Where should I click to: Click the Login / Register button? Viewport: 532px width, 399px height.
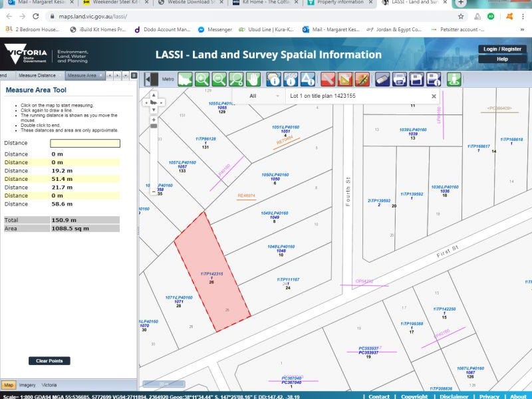tap(502, 49)
